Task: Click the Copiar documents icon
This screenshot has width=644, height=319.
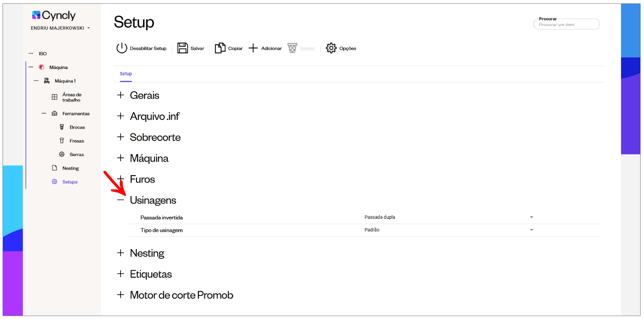Action: click(x=220, y=48)
